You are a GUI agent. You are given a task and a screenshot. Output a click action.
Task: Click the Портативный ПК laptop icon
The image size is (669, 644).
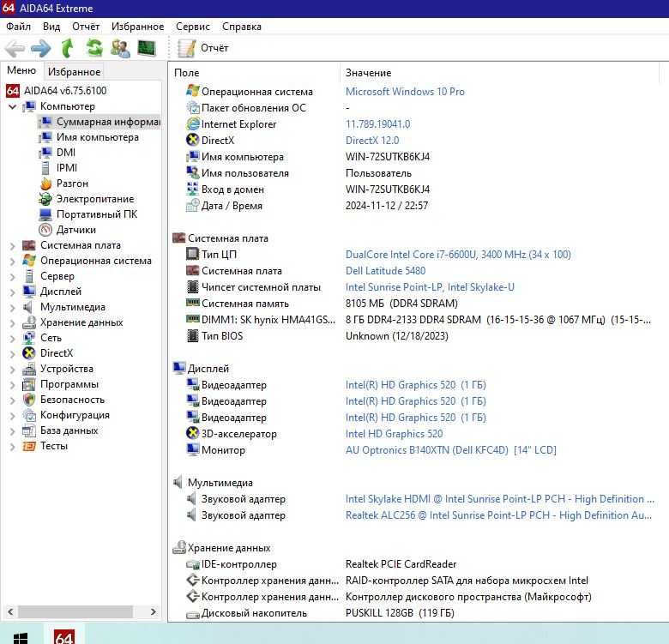coord(45,214)
